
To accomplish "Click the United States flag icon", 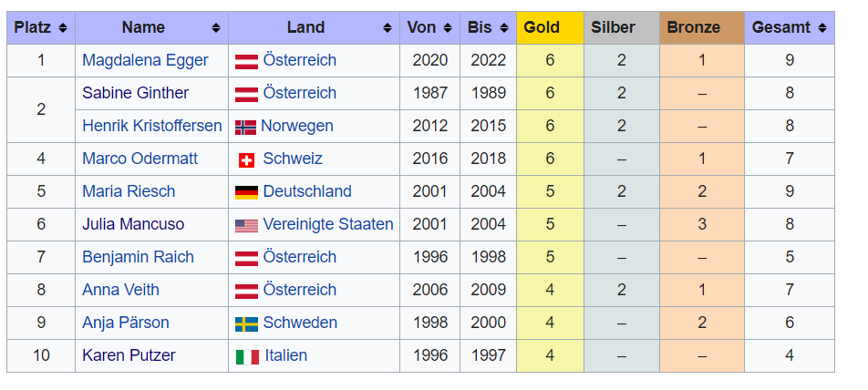I will pyautogui.click(x=246, y=225).
